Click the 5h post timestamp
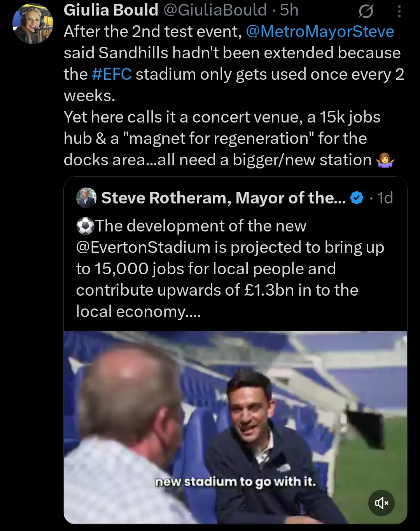Viewport: 420px width, 531px height. (x=289, y=10)
